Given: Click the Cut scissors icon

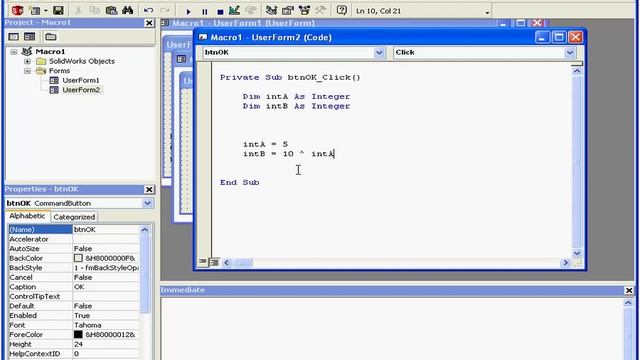Looking at the screenshot, I should tap(78, 11).
